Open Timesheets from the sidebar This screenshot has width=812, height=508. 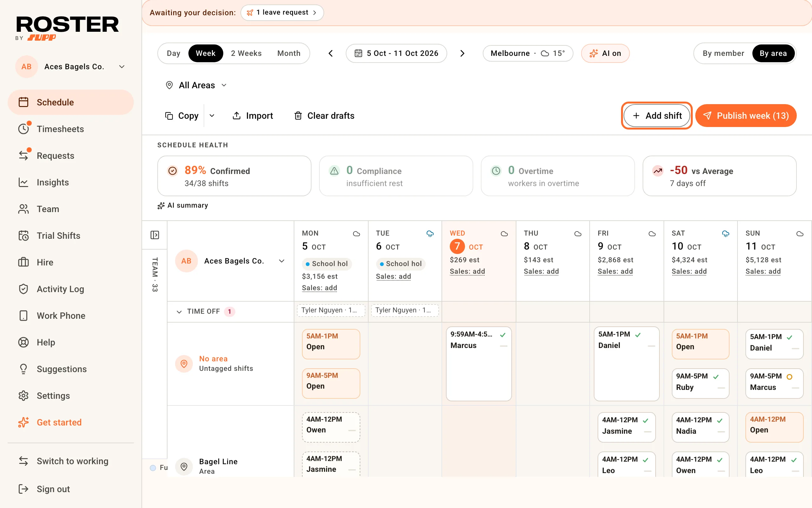click(70, 129)
